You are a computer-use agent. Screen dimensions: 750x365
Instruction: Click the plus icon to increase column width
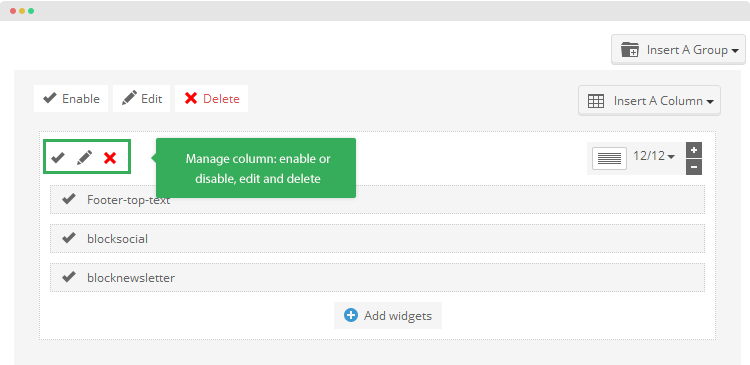[x=694, y=150]
